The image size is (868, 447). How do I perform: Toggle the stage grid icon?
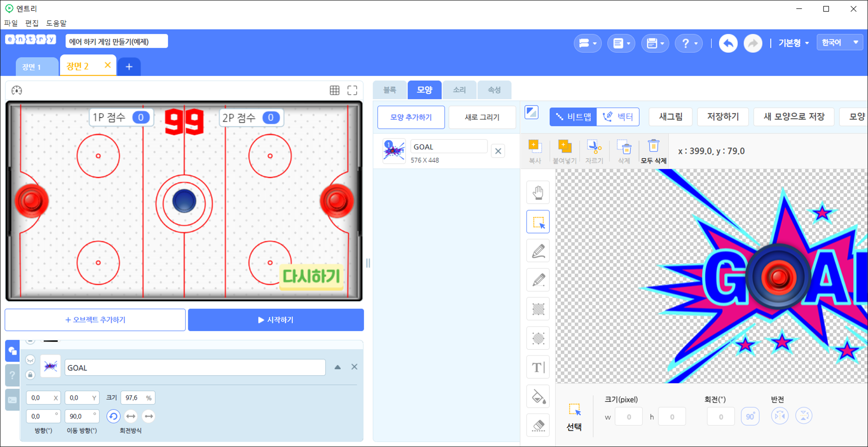click(x=334, y=90)
